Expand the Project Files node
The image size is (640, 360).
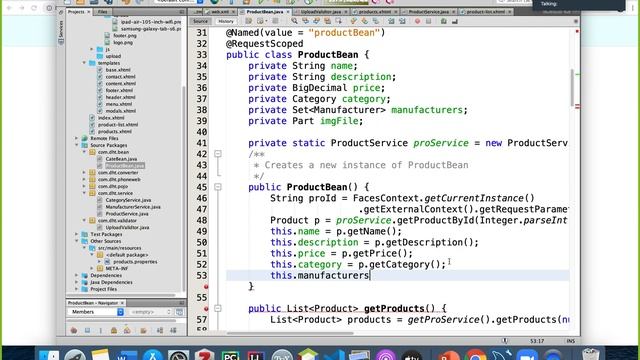point(77,289)
